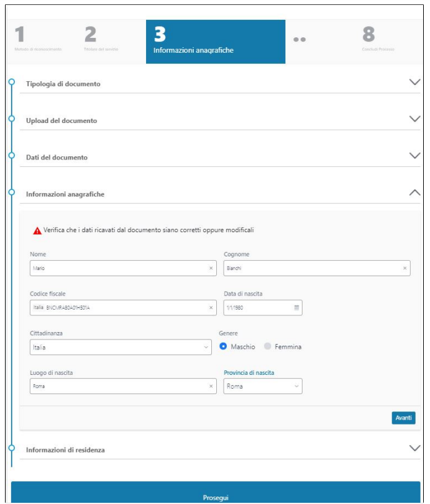Open calendar picker for Data di nascita
Image resolution: width=430 pixels, height=504 pixels.
coord(296,308)
